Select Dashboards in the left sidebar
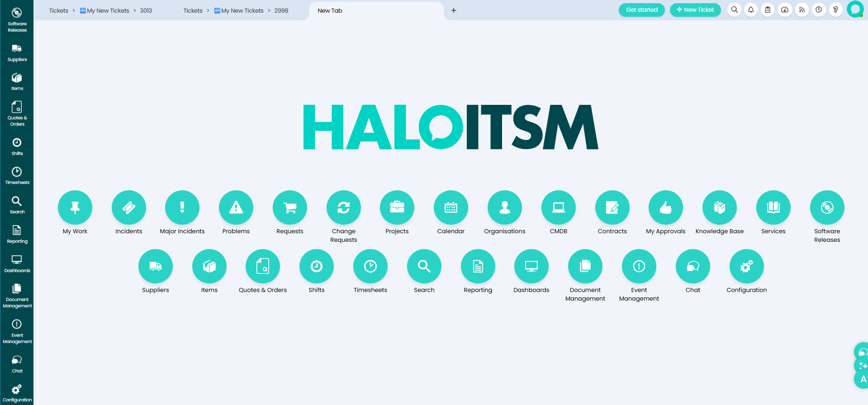Image resolution: width=868 pixels, height=405 pixels. (x=17, y=264)
